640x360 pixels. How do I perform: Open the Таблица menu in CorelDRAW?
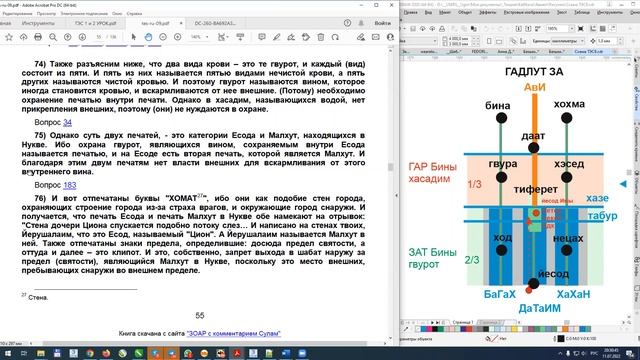(582, 13)
